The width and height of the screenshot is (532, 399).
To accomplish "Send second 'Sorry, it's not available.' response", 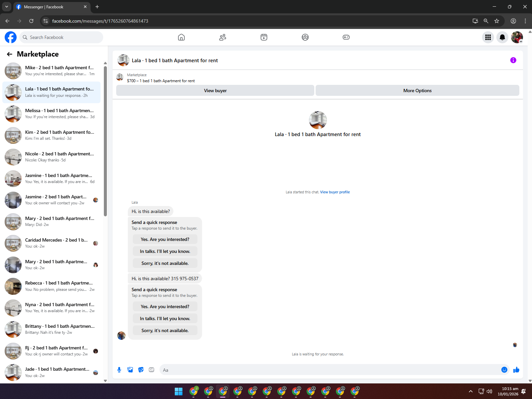I will click(x=165, y=330).
